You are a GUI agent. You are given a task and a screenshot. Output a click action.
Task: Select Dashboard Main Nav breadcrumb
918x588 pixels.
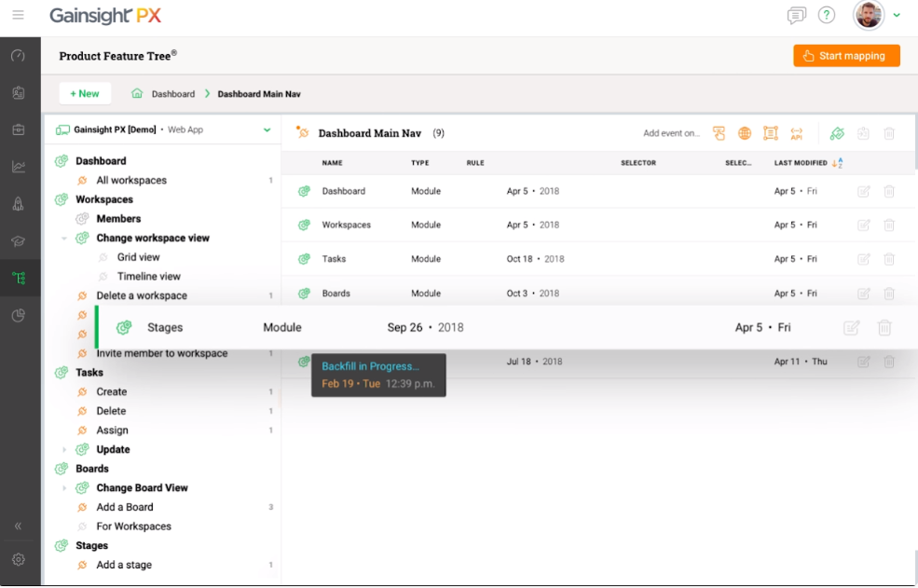coord(259,94)
